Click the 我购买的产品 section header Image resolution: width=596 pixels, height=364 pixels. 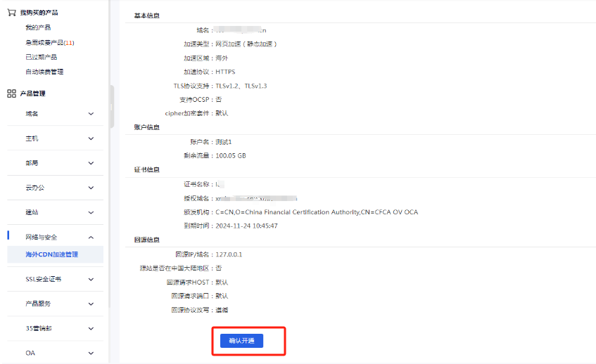pos(39,13)
